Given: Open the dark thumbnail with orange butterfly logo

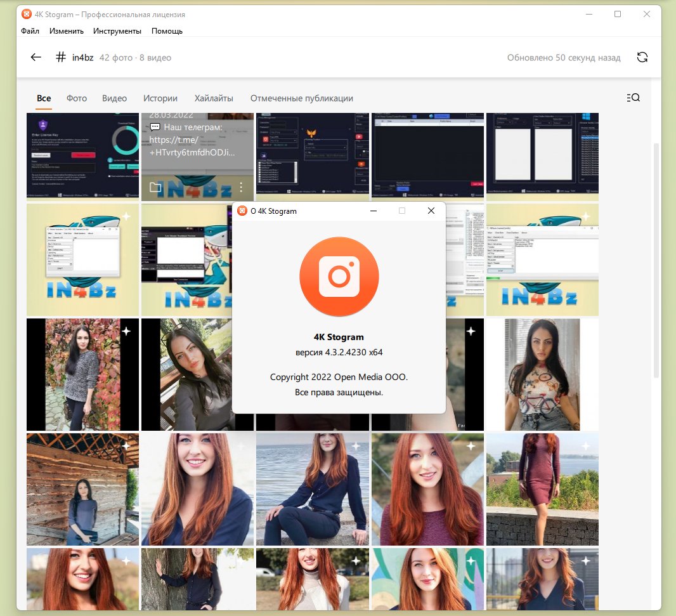Looking at the screenshot, I should tap(313, 157).
